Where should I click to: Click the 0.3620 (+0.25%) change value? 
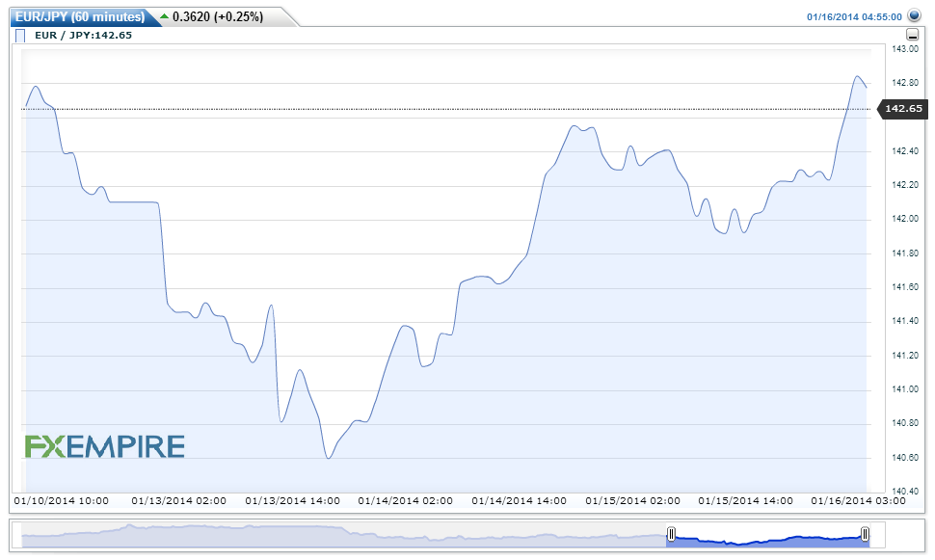coord(218,16)
